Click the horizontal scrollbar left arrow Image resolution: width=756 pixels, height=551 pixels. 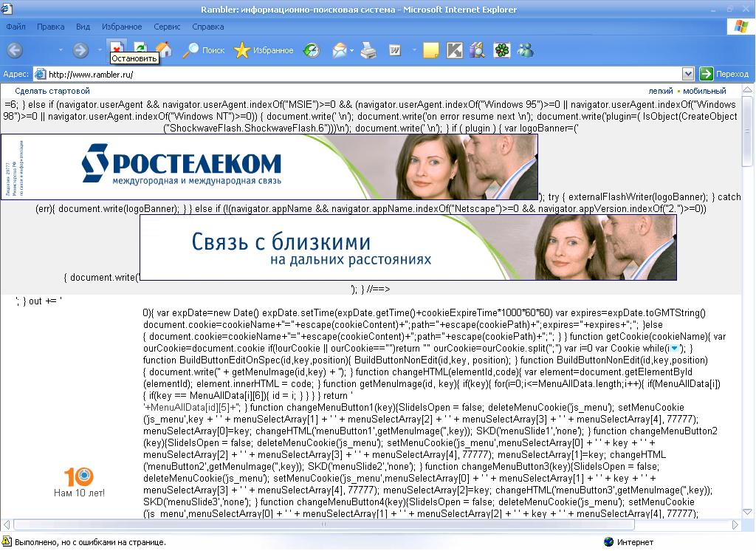6,524
